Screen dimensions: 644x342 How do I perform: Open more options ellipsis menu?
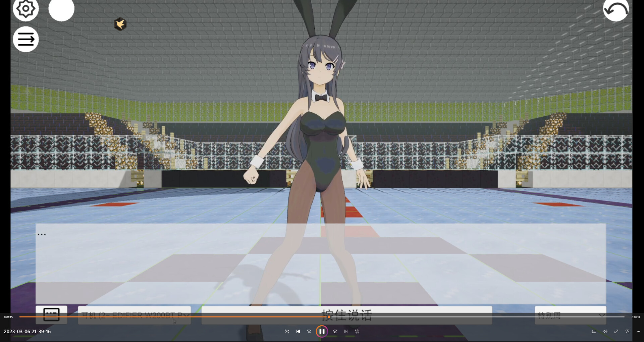tap(638, 331)
